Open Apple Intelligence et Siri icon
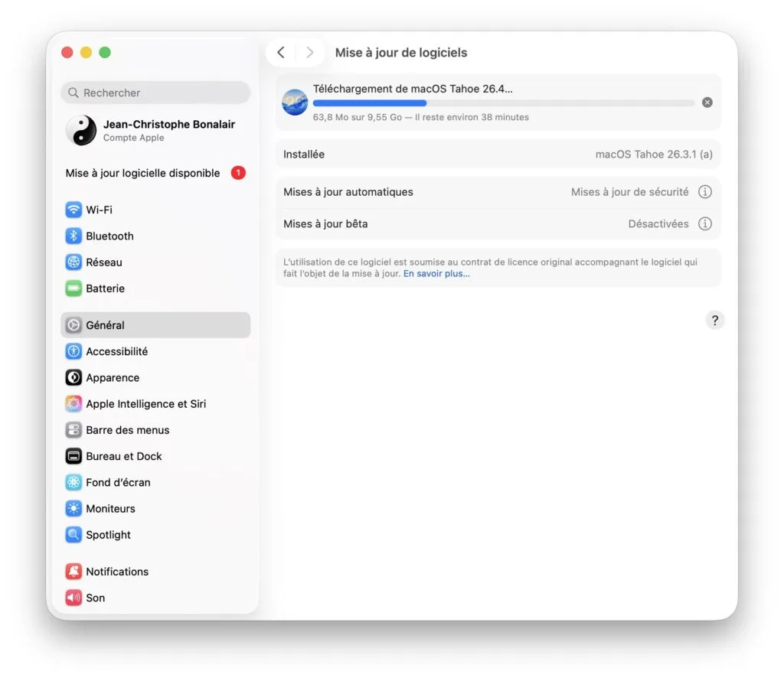The height and width of the screenshot is (681, 784). [x=73, y=404]
